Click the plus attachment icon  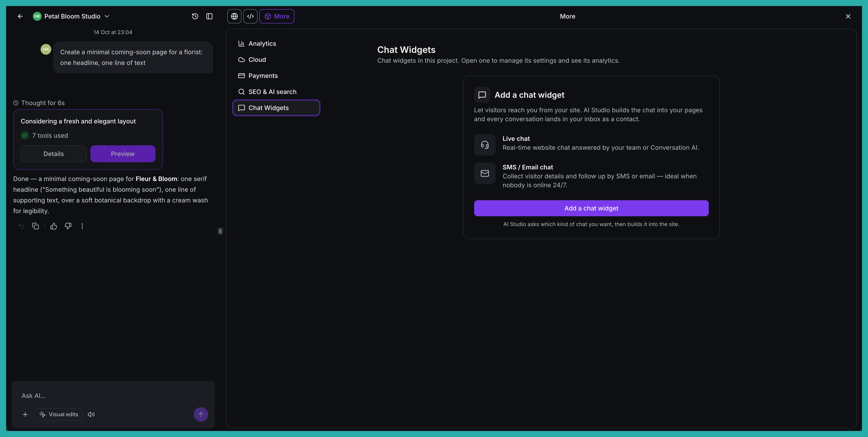point(25,414)
